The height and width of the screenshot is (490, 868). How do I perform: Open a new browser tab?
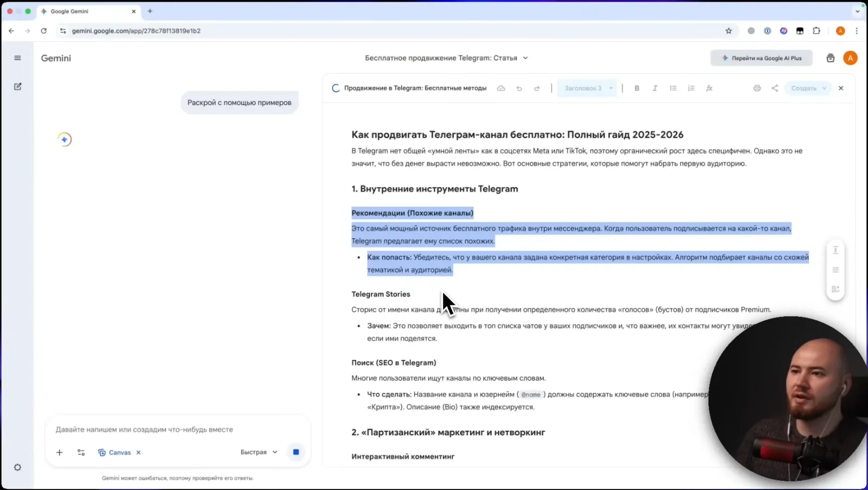tap(150, 11)
